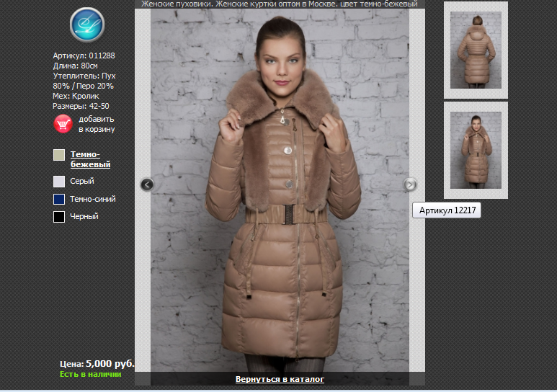Click 'Вернуться в каталог' link

pos(280,379)
